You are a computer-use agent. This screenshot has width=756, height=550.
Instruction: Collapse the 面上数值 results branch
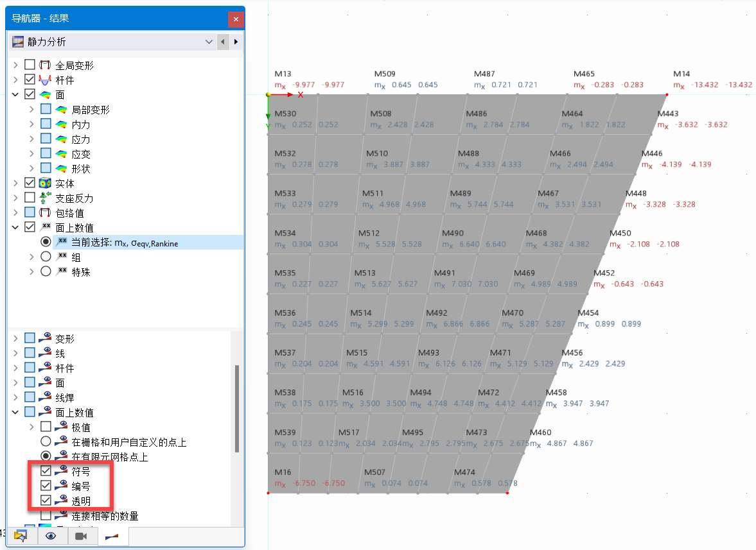tap(14, 227)
